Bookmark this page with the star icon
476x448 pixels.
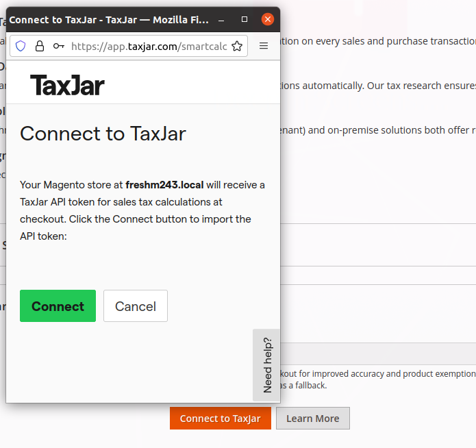coord(237,47)
